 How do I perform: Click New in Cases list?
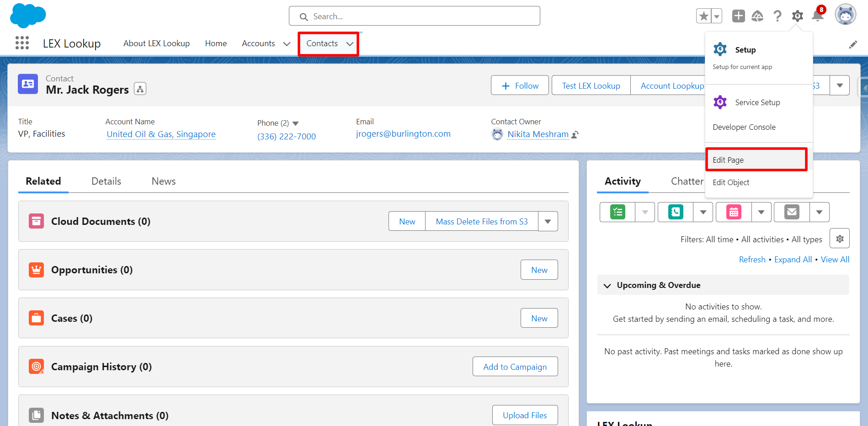539,318
